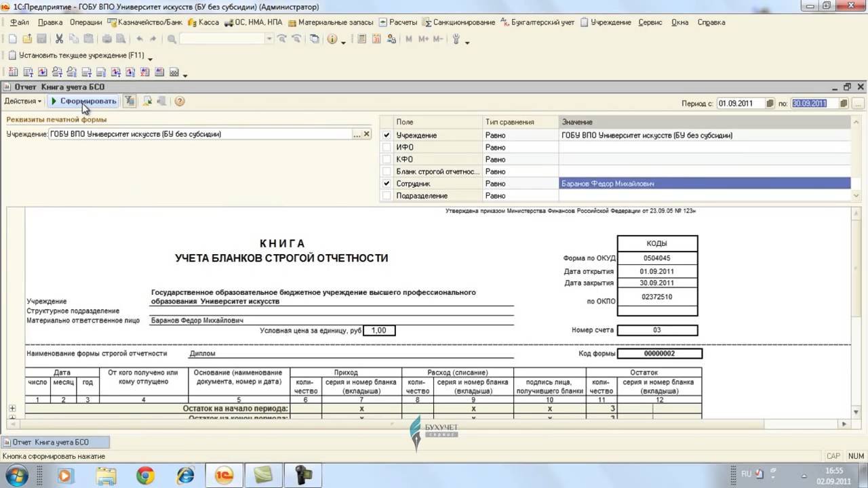The height and width of the screenshot is (488, 868).
Task: Click the period end date field
Action: [x=814, y=104]
